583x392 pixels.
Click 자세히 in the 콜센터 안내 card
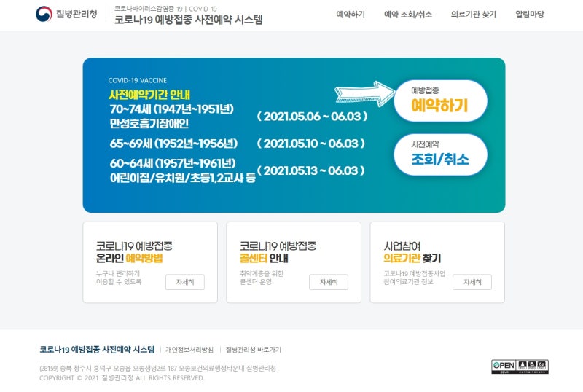pos(329,282)
